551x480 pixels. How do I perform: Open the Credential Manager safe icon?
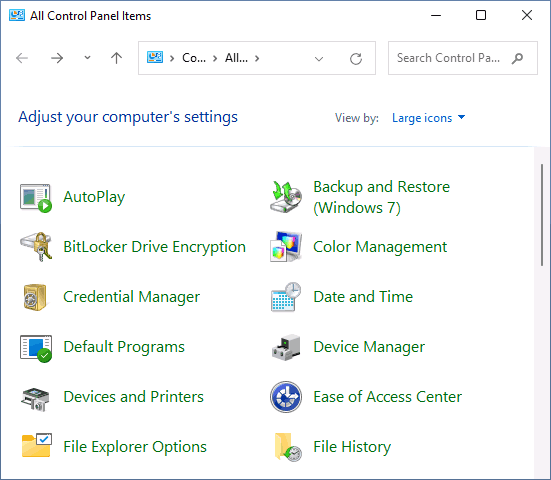click(x=35, y=297)
